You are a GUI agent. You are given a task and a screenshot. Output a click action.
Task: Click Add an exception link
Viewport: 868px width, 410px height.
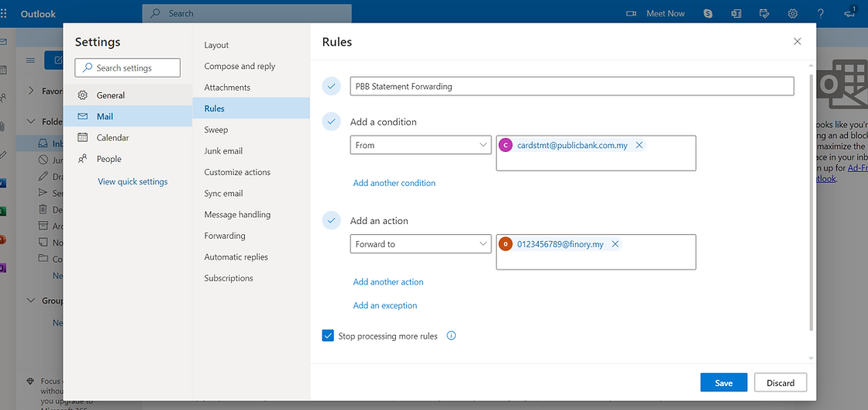(385, 305)
